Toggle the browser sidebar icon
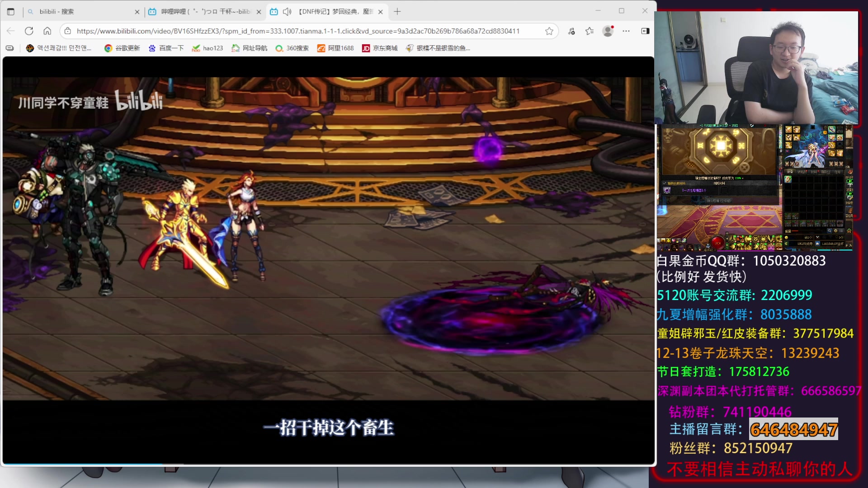The height and width of the screenshot is (488, 868). click(645, 31)
